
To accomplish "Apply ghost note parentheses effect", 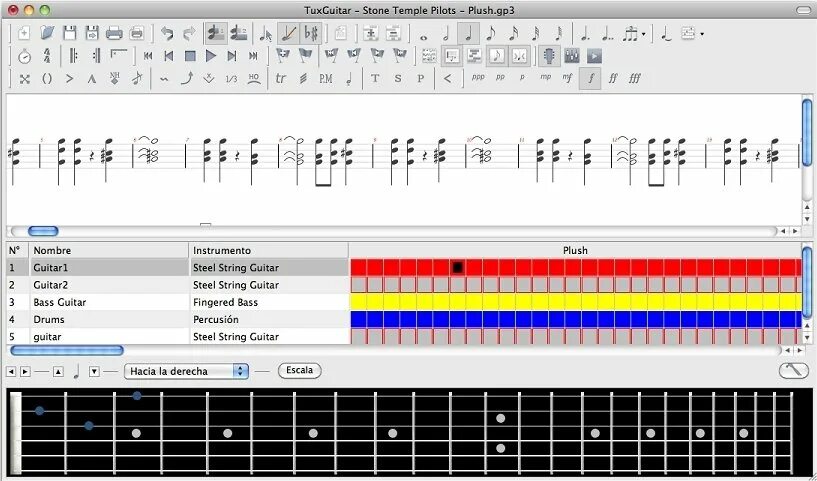I will pos(47,79).
